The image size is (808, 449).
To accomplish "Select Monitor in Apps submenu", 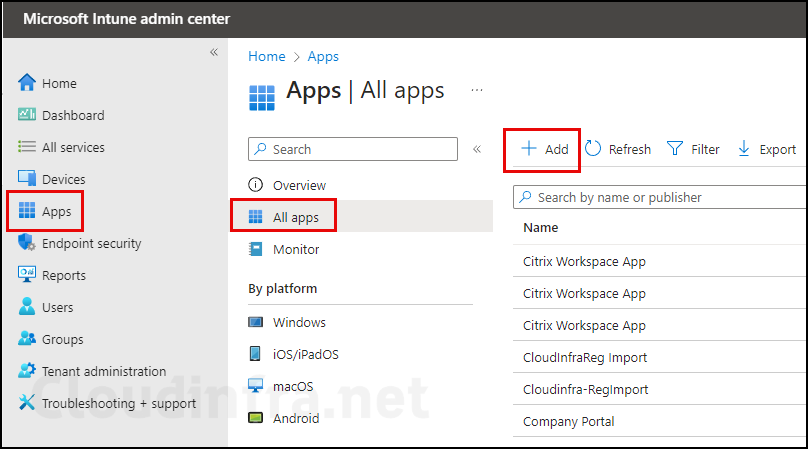I will click(296, 250).
